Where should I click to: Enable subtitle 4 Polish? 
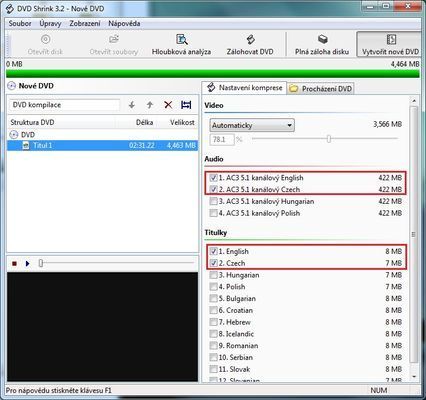point(213,287)
